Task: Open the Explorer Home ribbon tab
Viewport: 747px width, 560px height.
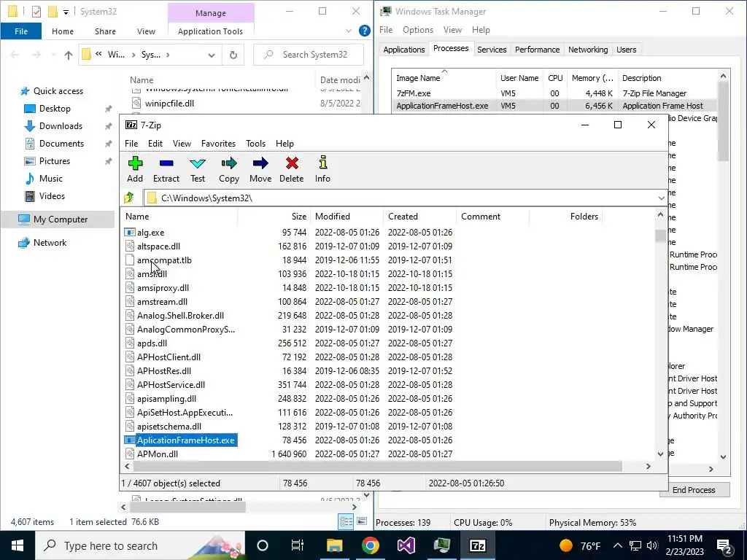Action: click(63, 31)
